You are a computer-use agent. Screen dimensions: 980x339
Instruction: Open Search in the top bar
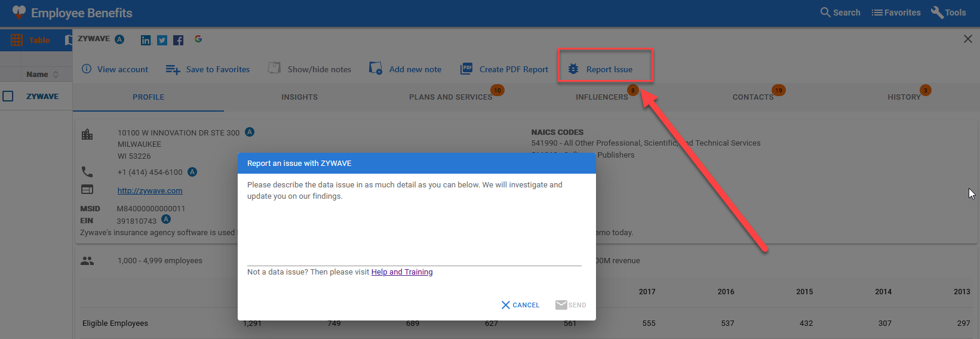(840, 13)
